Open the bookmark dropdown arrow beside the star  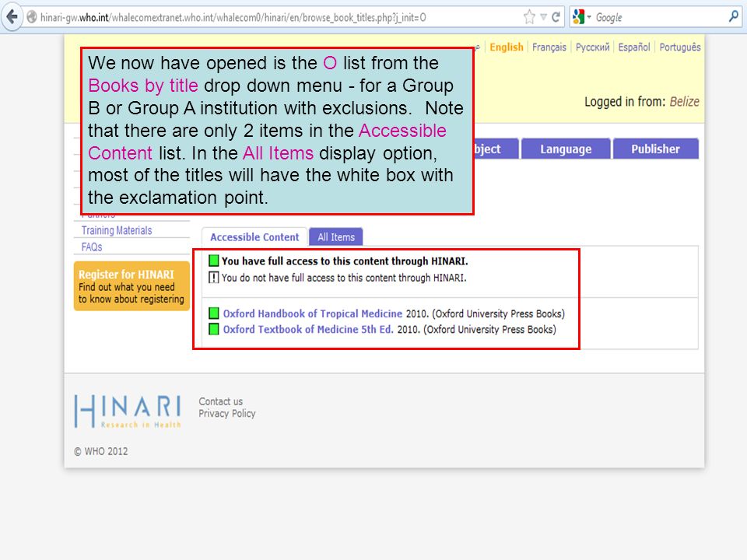click(544, 18)
